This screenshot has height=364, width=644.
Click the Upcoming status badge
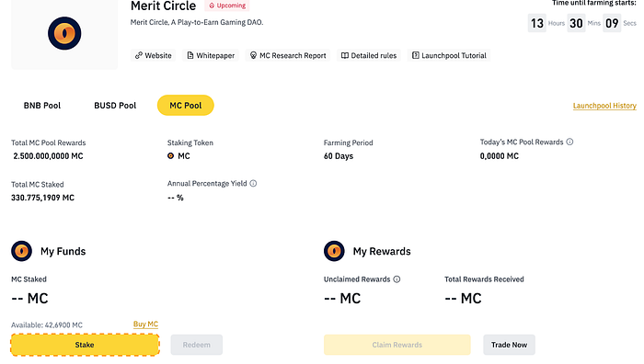coord(227,6)
